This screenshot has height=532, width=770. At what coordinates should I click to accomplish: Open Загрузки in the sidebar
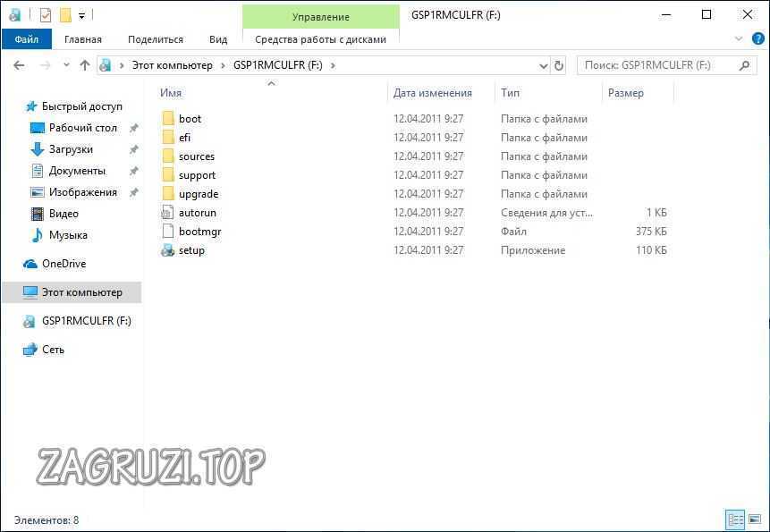tap(71, 149)
